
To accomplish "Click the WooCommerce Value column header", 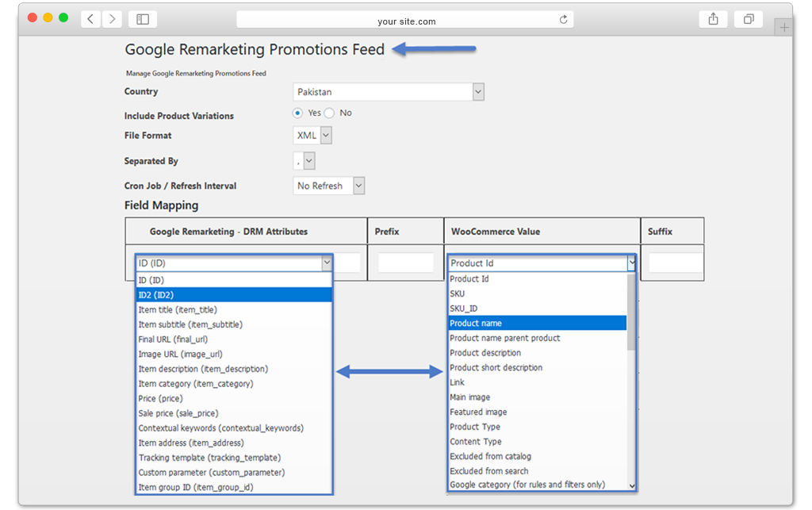I will 496,232.
